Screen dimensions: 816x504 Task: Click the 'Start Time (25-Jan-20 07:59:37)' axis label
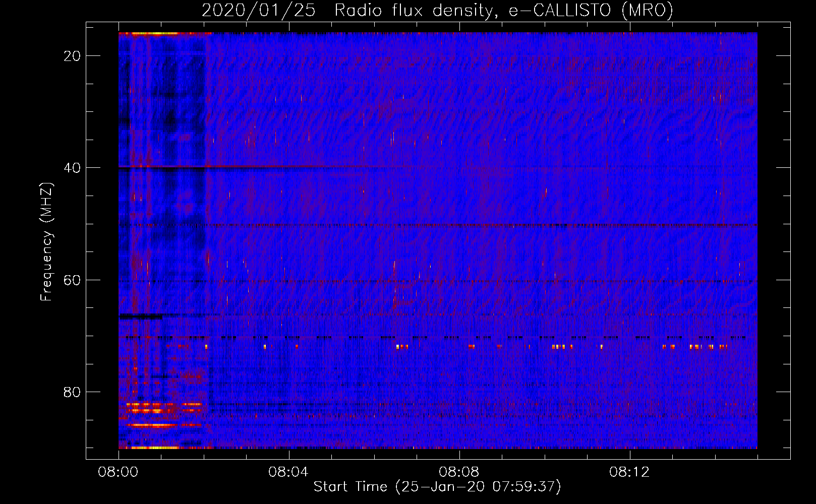(x=437, y=487)
